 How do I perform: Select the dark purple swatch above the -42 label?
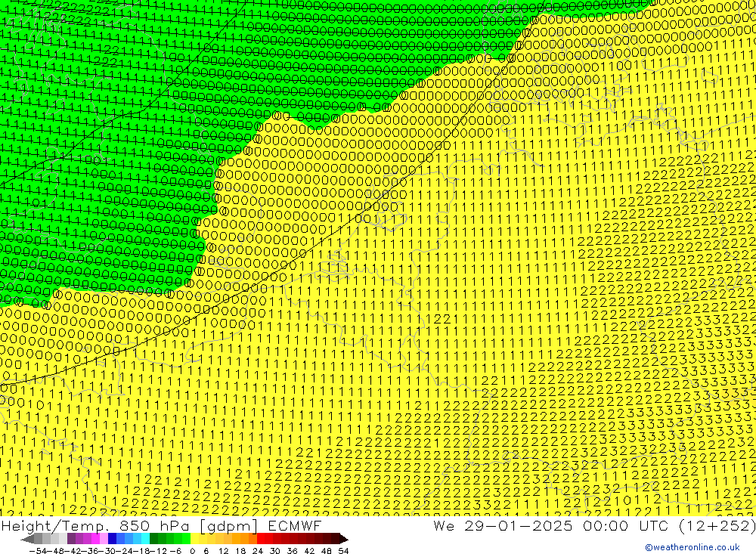pos(71,539)
